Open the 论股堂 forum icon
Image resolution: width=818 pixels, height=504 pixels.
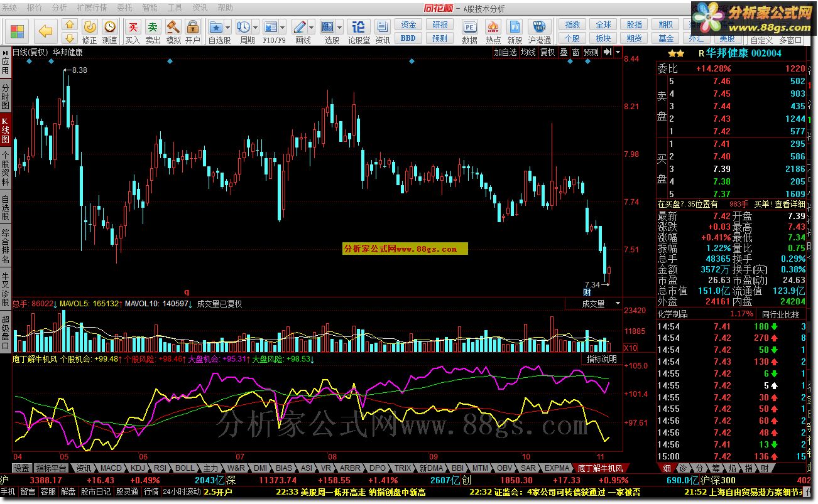pos(358,27)
